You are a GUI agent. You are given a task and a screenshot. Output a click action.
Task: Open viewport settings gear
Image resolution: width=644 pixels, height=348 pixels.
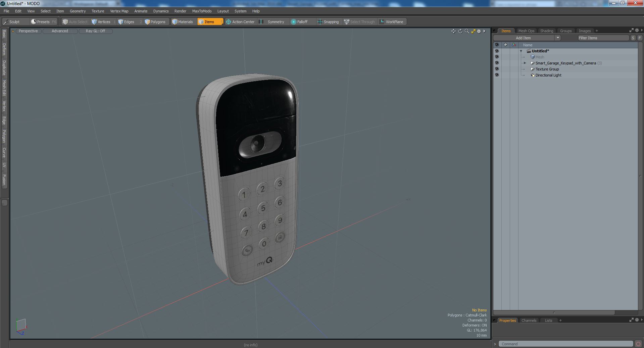coord(479,31)
